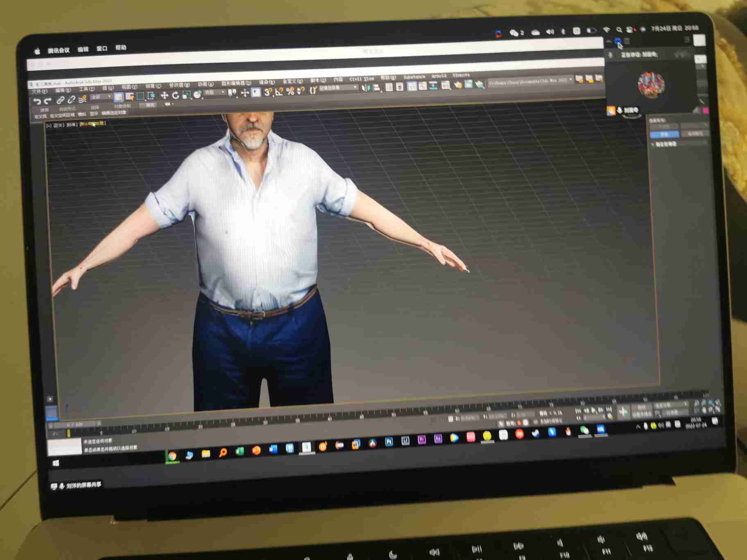Select the Select and Place tool

pyautogui.click(x=197, y=94)
